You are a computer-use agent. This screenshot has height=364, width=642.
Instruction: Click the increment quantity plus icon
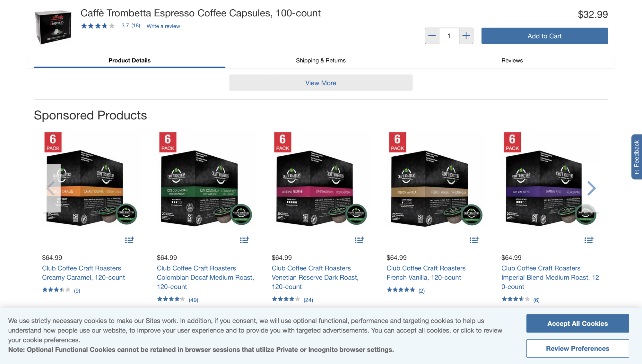coord(466,36)
